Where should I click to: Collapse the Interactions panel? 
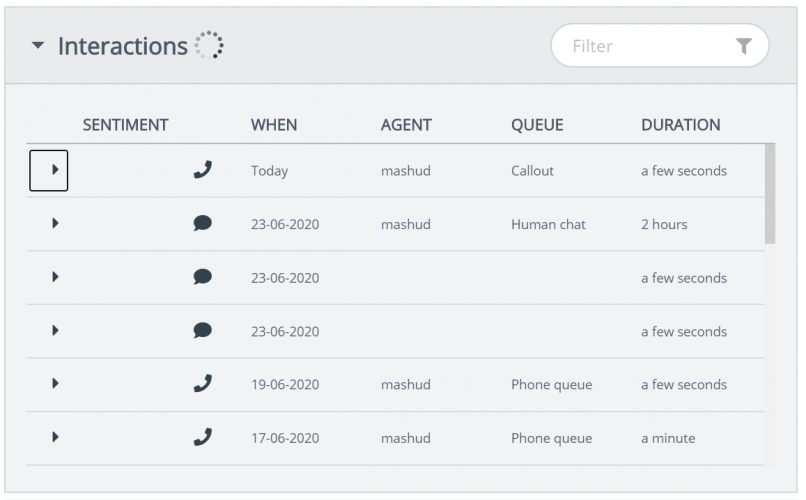tap(38, 46)
